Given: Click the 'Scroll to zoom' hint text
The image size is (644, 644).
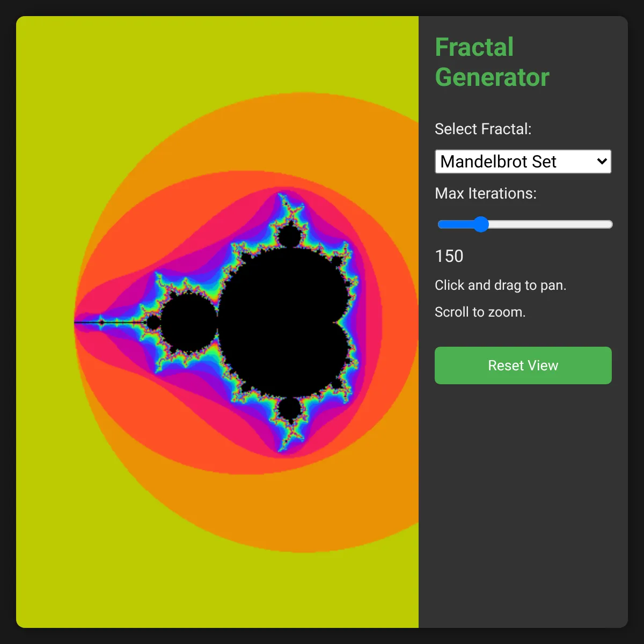Looking at the screenshot, I should (480, 312).
